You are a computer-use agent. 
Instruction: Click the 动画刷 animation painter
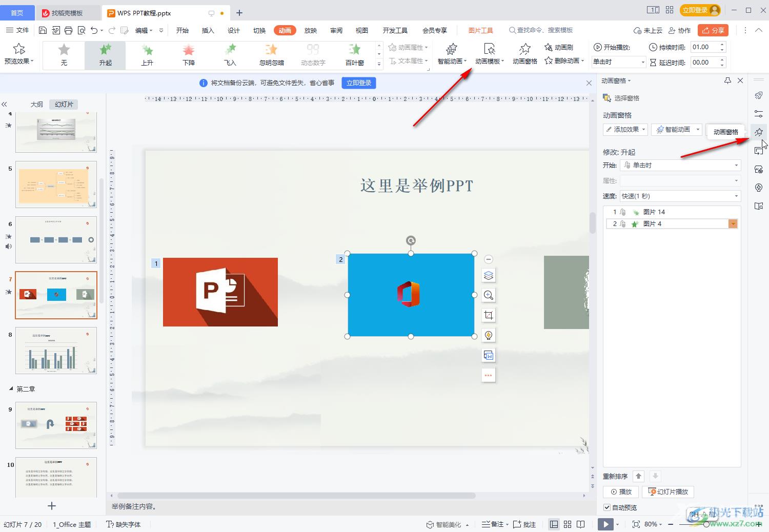click(559, 47)
